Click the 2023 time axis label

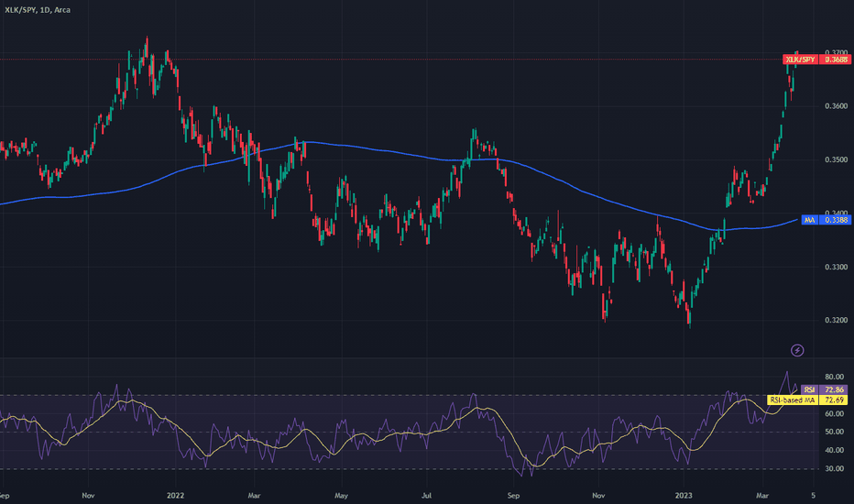[684, 495]
